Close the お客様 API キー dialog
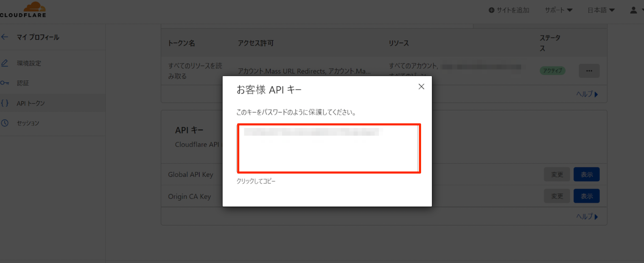 tap(421, 87)
